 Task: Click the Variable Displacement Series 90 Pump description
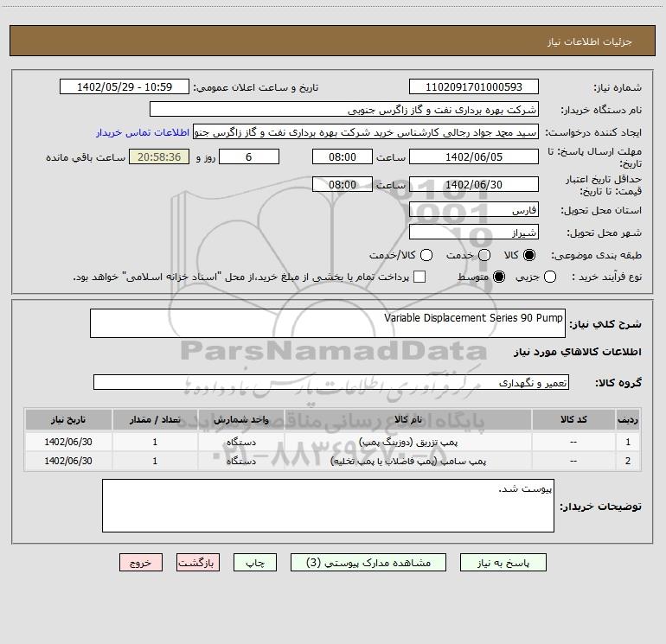[x=328, y=323]
